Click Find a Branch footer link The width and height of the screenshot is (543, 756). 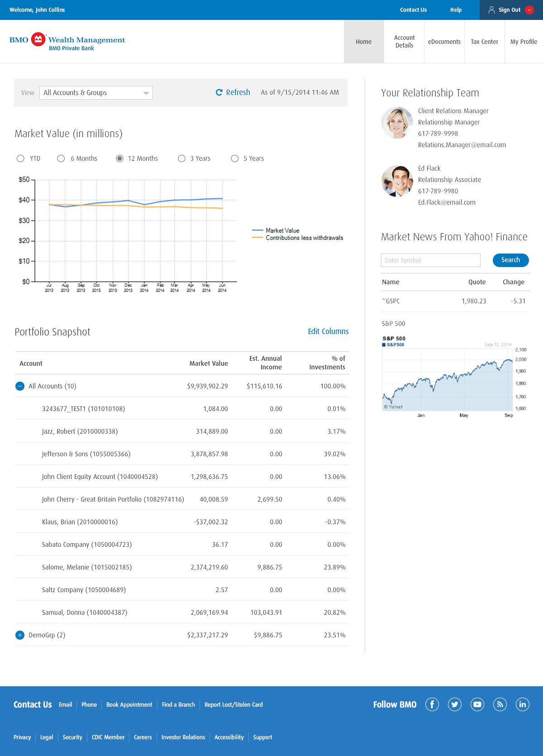[178, 704]
